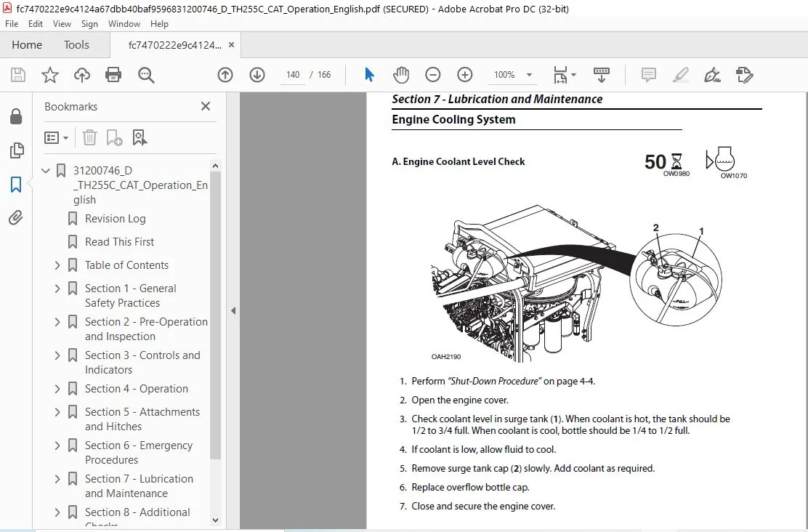Open the Revision Log bookmark
Viewport: 808px width, 532px height.
point(116,219)
